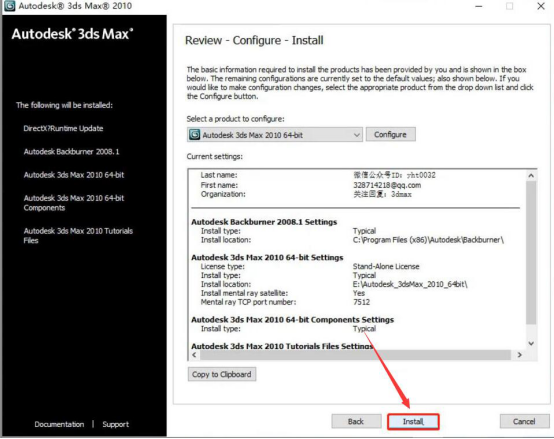This screenshot has width=554, height=439.
Task: Click the Configure button
Action: pyautogui.click(x=390, y=135)
